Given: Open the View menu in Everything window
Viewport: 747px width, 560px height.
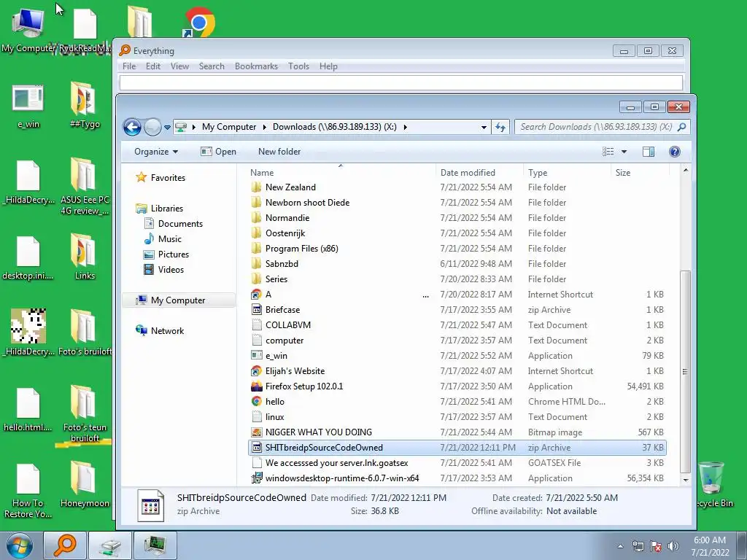Looking at the screenshot, I should coord(179,66).
